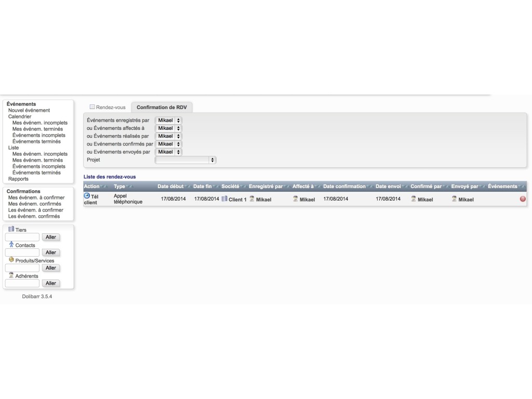Viewport: 532px width, 399px height.
Task: Open Mes événem. incomplets under Calendrier
Action: pyautogui.click(x=39, y=123)
